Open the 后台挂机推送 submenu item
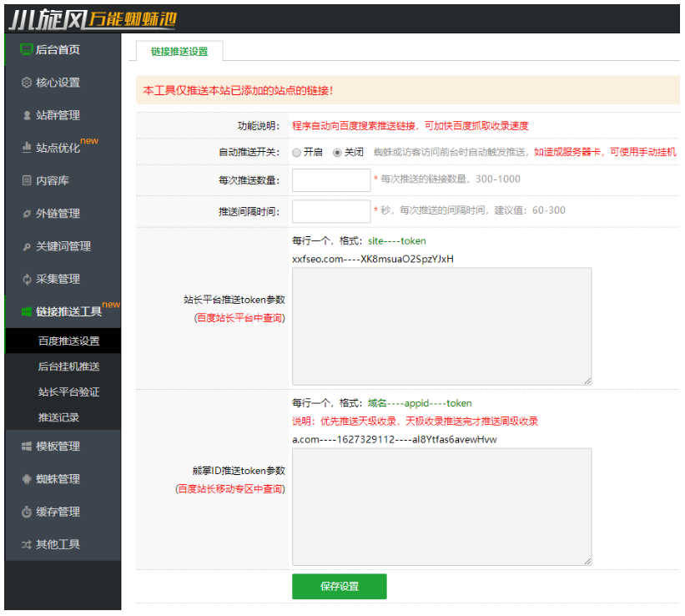 point(68,366)
